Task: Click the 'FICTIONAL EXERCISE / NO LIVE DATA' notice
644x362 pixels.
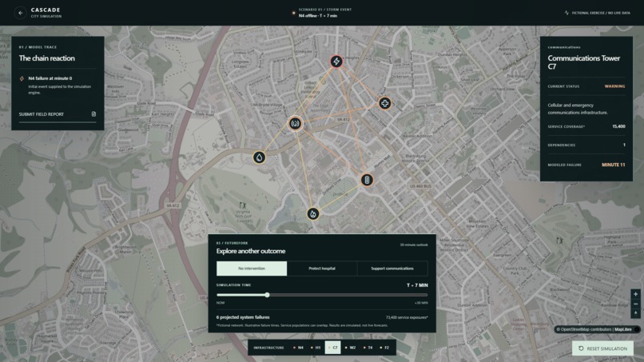Action: click(601, 13)
